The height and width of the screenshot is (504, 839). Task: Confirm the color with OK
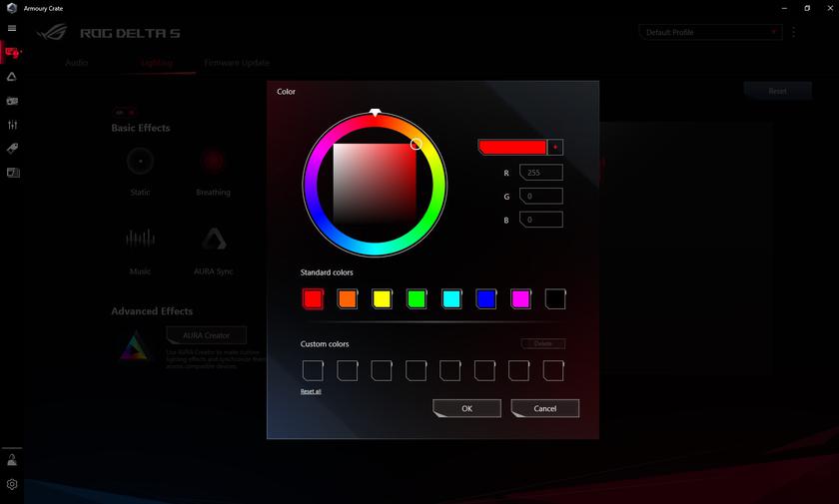pos(466,408)
